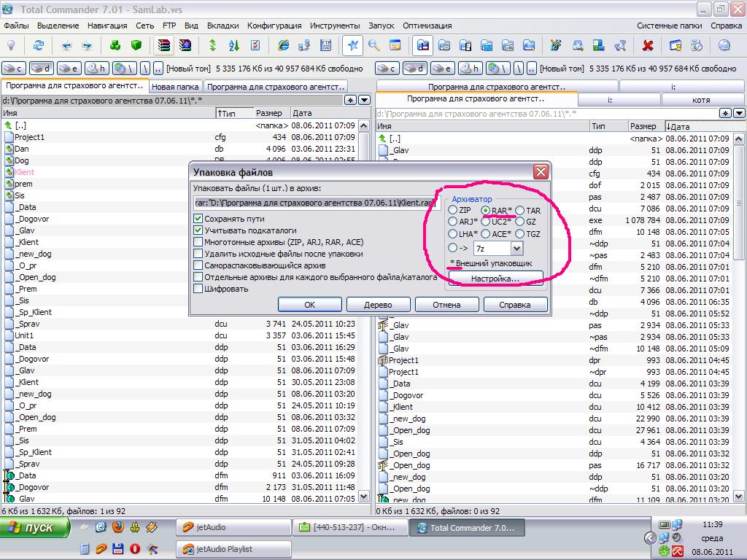This screenshot has width=747, height=560.
Task: Select drive e in left panel
Action: point(69,69)
